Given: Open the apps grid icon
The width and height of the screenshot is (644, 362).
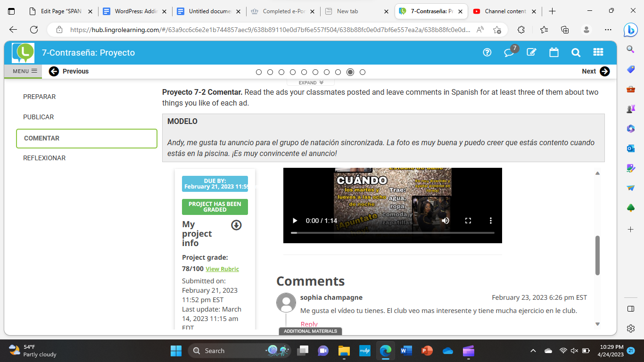Looking at the screenshot, I should (x=598, y=52).
